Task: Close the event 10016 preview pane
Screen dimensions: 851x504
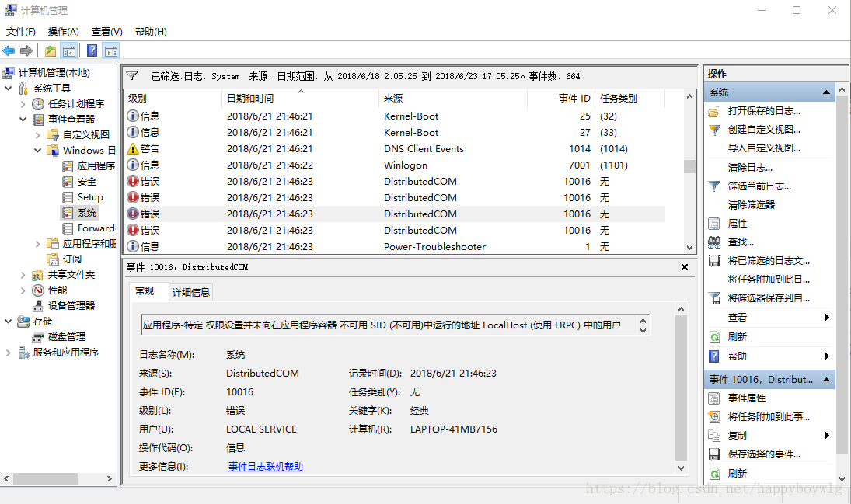Action: click(x=685, y=267)
